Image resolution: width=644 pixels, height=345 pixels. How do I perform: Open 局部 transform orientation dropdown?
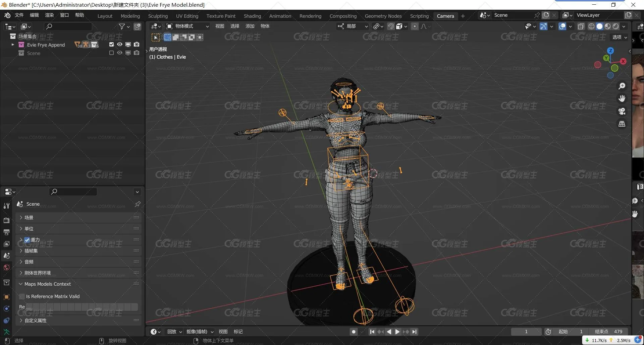pos(353,26)
